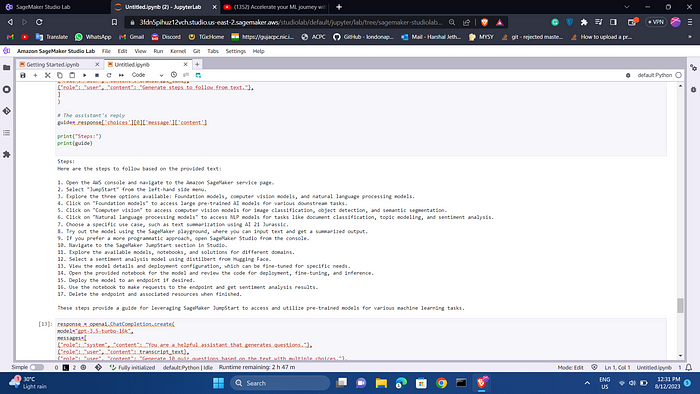Open the Help menu
This screenshot has height=394, width=700.
pos(258,51)
